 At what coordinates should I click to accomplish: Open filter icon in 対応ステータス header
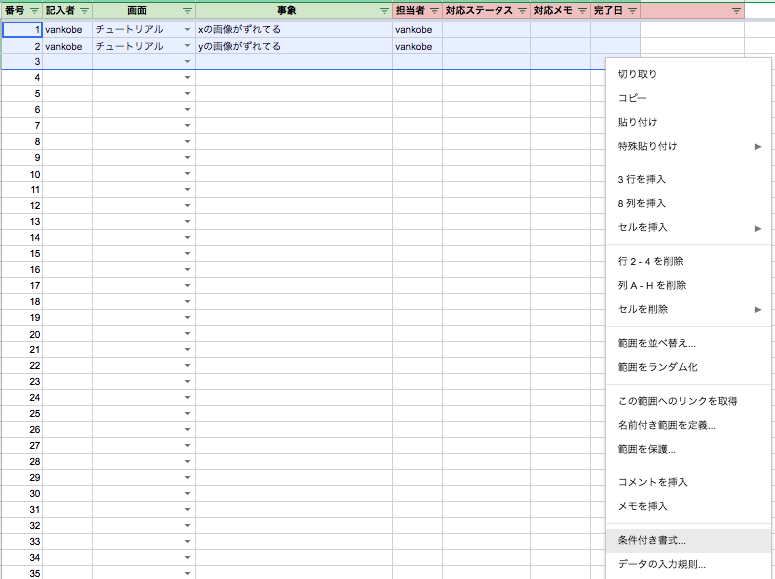[522, 11]
